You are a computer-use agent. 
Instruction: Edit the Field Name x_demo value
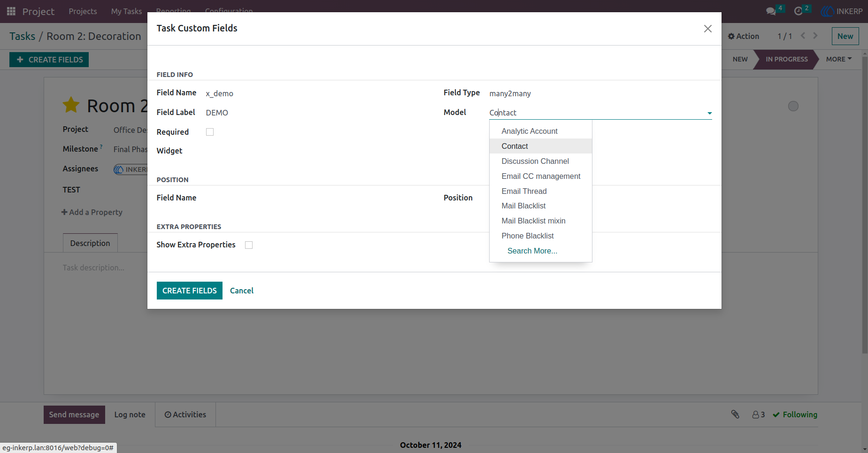[219, 93]
